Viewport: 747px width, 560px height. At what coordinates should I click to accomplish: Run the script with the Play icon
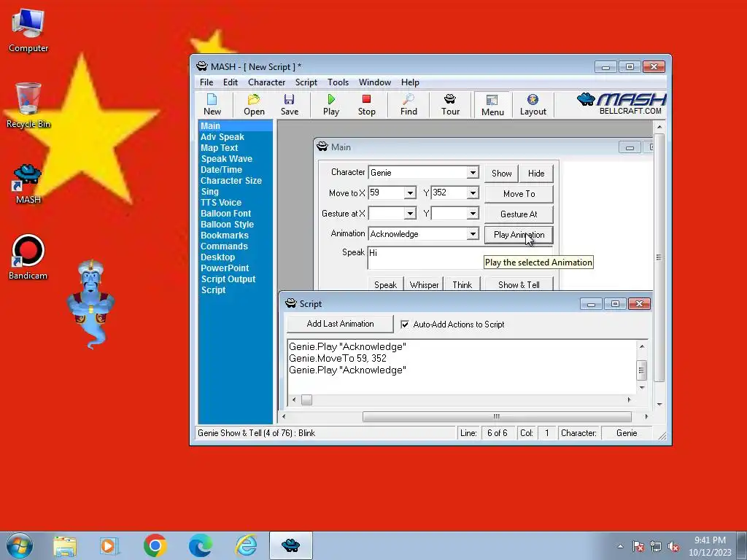pos(331,105)
